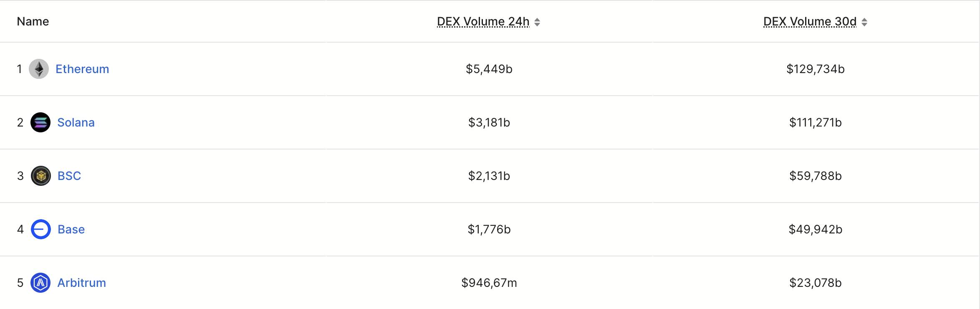
Task: Select Ethereum's $5,449b 24h volume cell
Action: (489, 69)
